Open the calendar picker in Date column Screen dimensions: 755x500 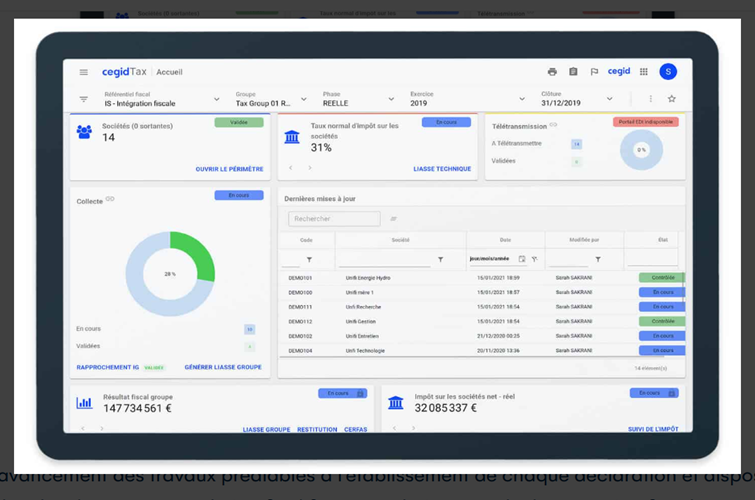[x=522, y=259]
